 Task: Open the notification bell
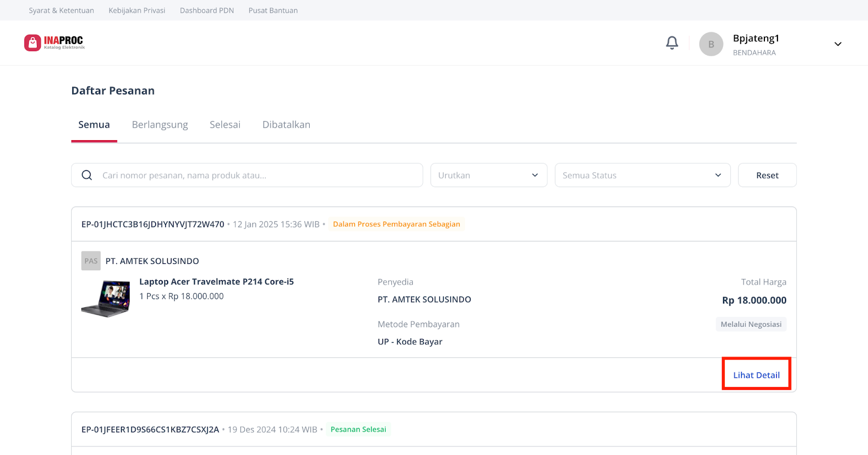pyautogui.click(x=672, y=43)
